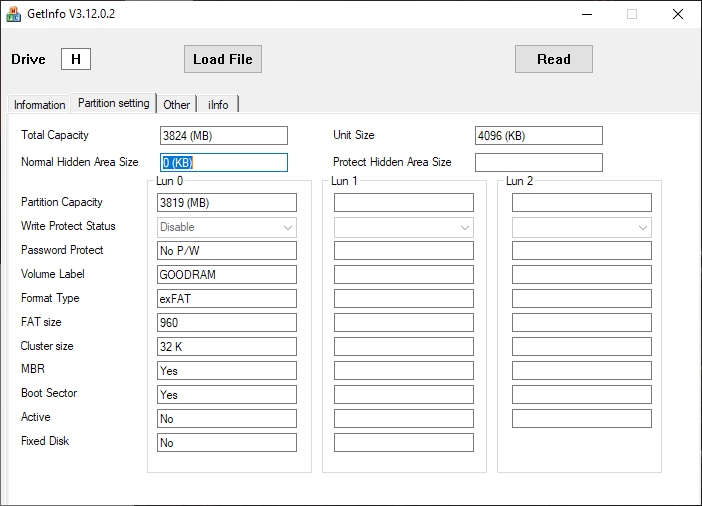Click the empty Protect Hidden Area Size field

pyautogui.click(x=539, y=163)
